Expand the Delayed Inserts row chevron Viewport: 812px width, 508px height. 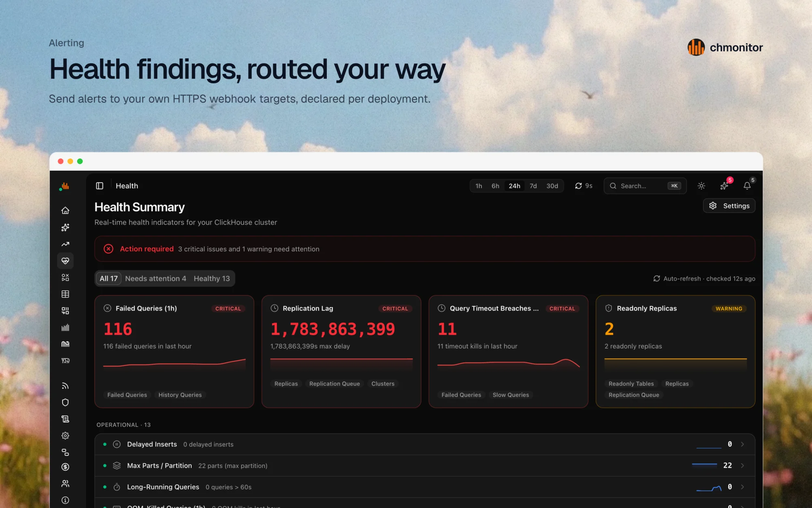click(x=742, y=444)
